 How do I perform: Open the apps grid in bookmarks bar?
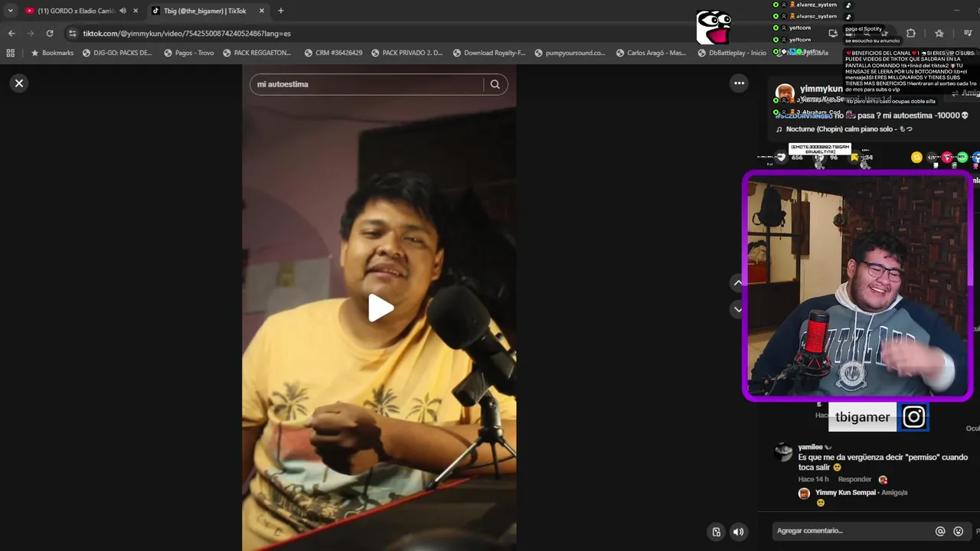tap(11, 53)
